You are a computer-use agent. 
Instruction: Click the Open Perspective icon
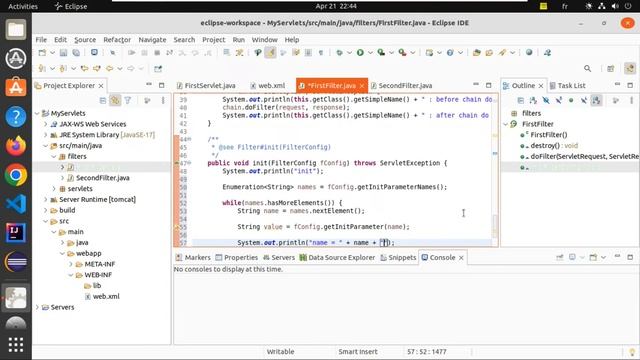[611, 69]
